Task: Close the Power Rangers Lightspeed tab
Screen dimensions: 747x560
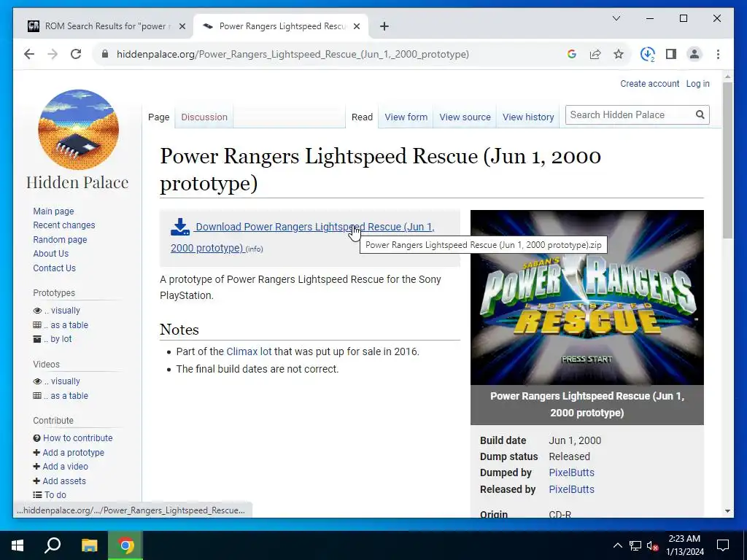Action: tap(357, 26)
